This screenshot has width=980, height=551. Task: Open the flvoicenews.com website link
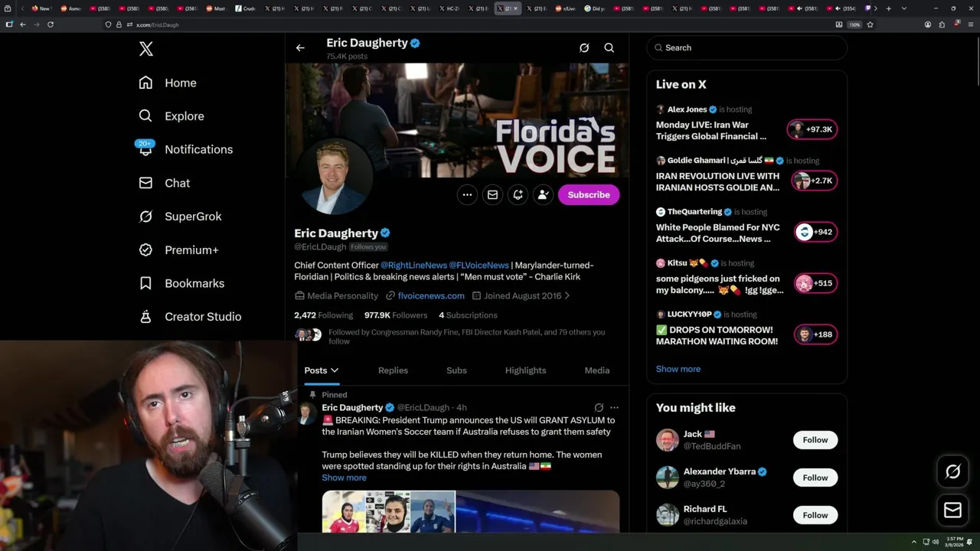(431, 295)
